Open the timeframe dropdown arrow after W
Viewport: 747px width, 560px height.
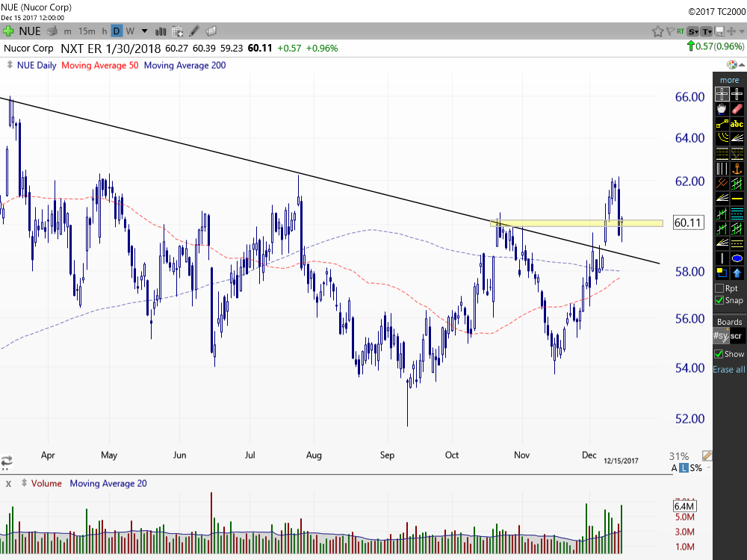pyautogui.click(x=144, y=31)
